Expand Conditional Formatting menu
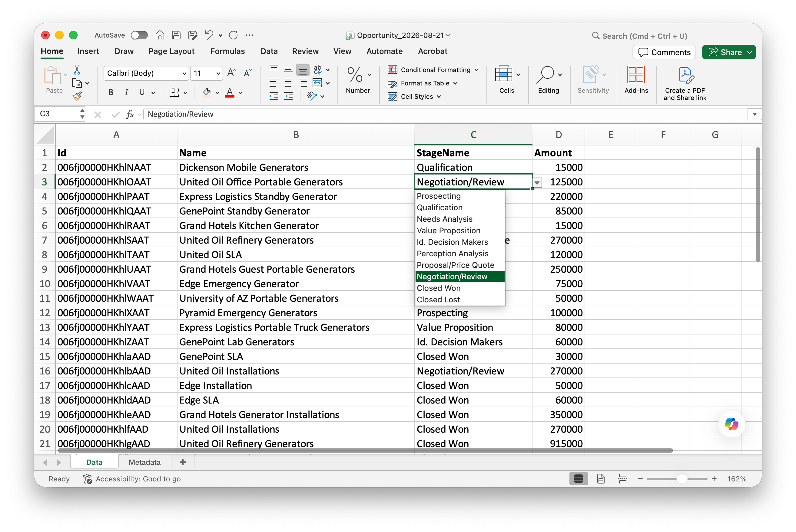Viewport: 796px width, 532px height. (476, 70)
